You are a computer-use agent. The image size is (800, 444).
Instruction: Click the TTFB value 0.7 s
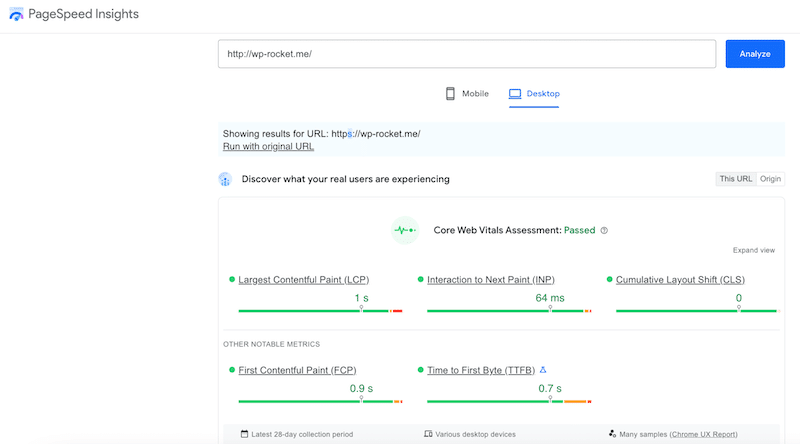point(550,388)
